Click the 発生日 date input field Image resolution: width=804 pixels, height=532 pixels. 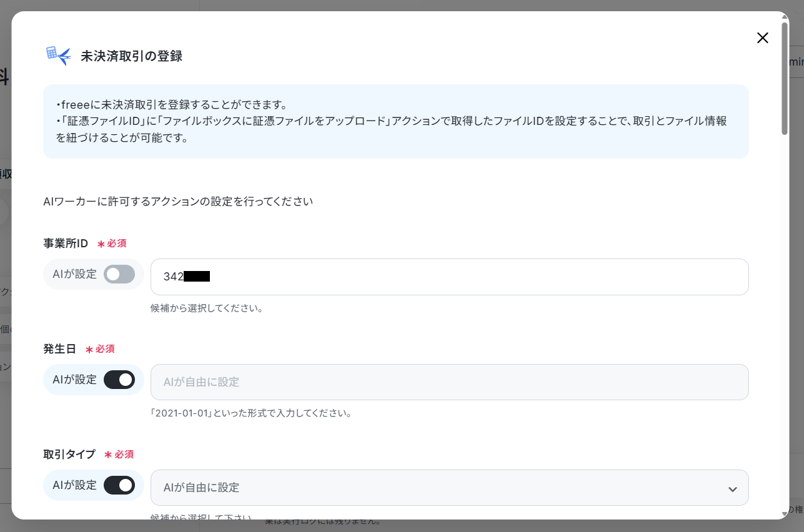(x=449, y=382)
